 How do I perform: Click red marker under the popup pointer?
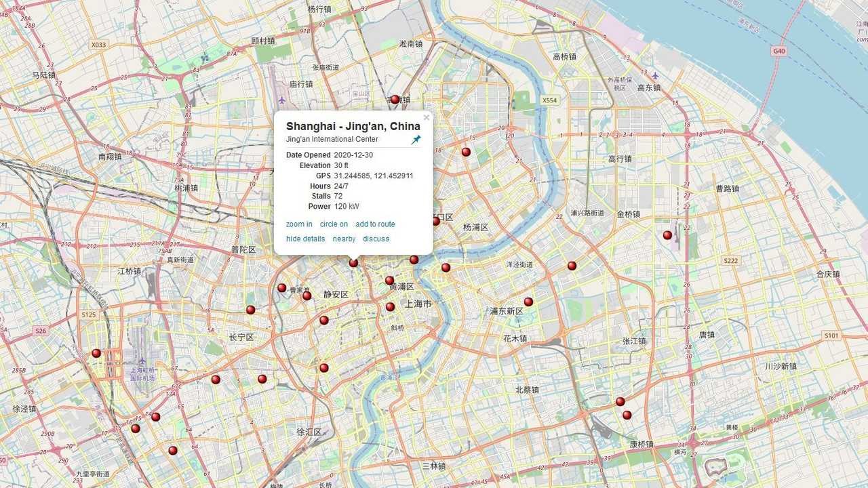point(353,263)
